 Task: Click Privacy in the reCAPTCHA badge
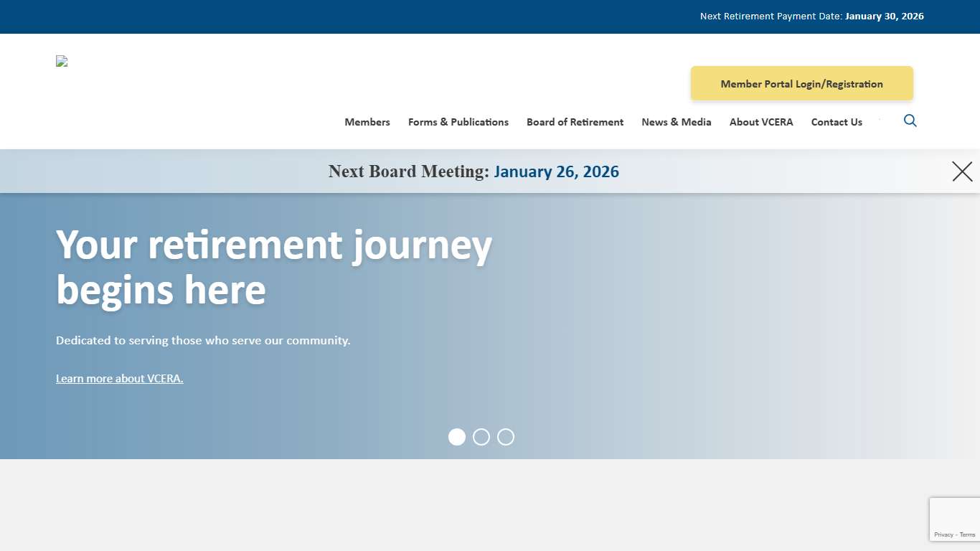coord(943,534)
